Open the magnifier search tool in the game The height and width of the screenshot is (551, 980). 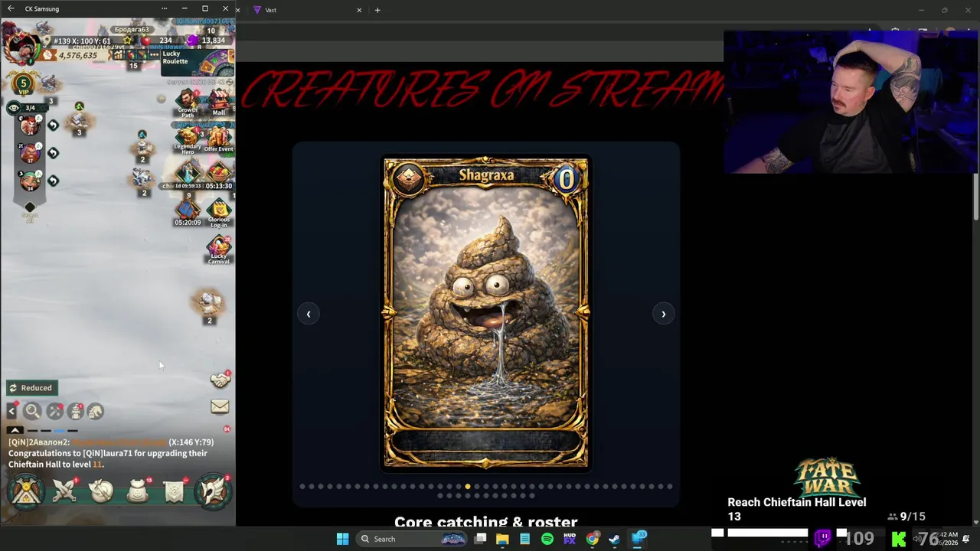coord(32,412)
